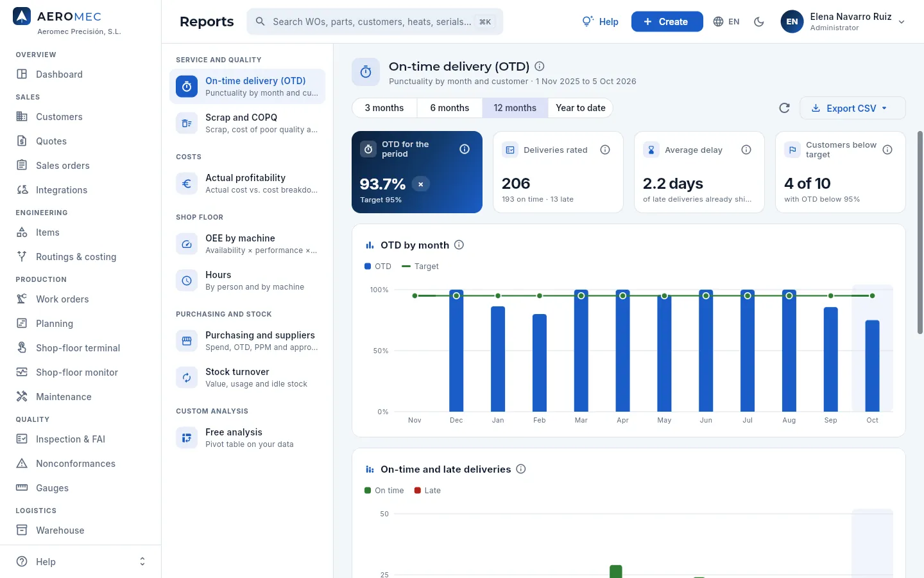
Task: Open the Export CSV dropdown
Action: [x=852, y=108]
